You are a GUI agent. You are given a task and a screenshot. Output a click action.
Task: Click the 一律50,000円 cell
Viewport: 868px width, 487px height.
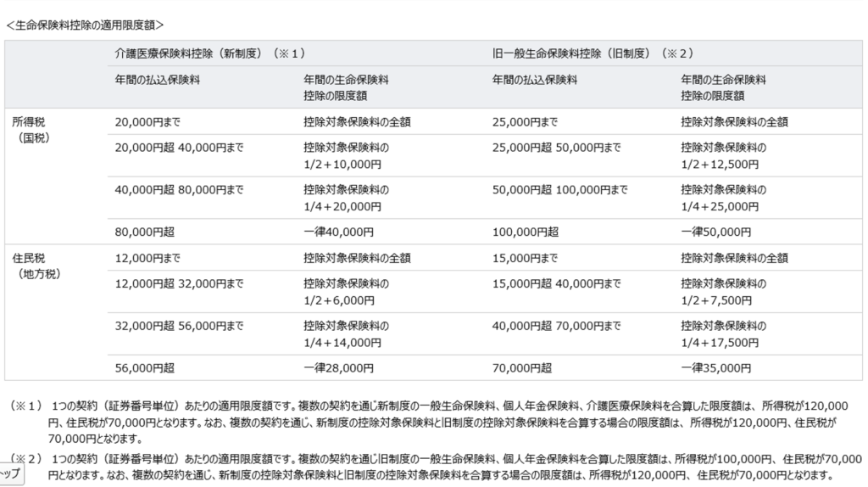[715, 231]
